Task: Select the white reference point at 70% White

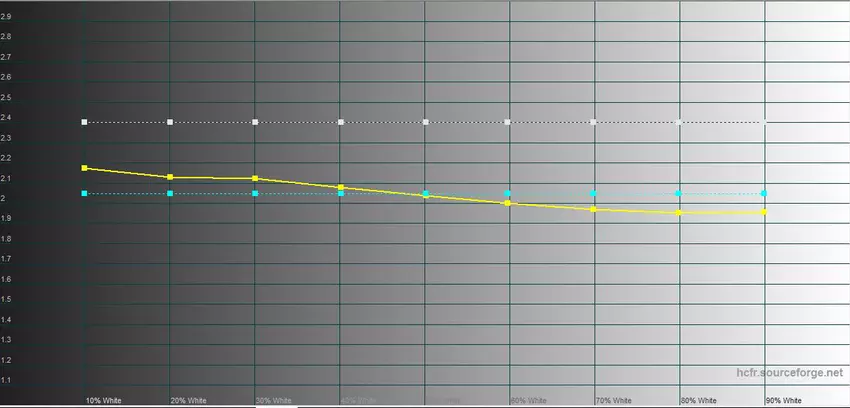Action: [594, 122]
